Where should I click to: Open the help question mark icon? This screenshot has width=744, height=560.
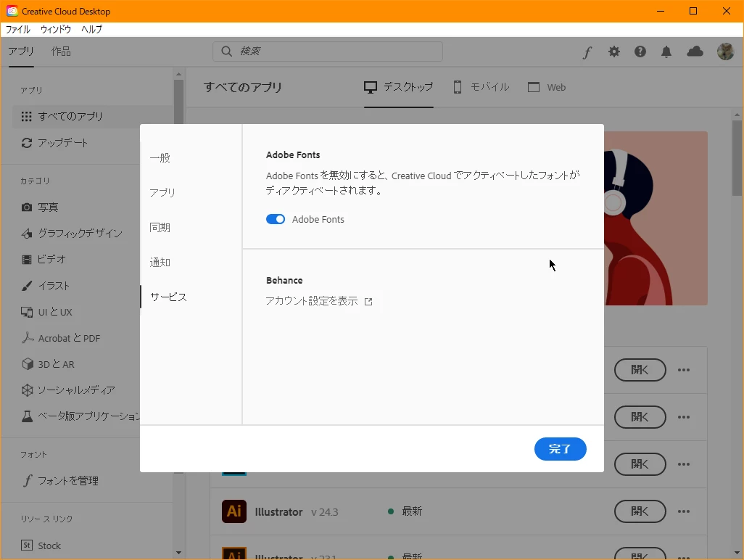[640, 52]
